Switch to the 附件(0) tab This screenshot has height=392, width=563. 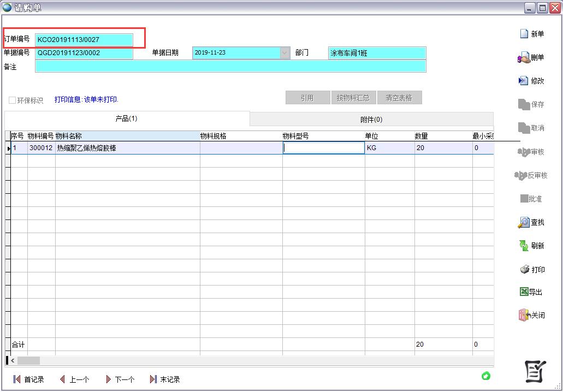(x=371, y=120)
